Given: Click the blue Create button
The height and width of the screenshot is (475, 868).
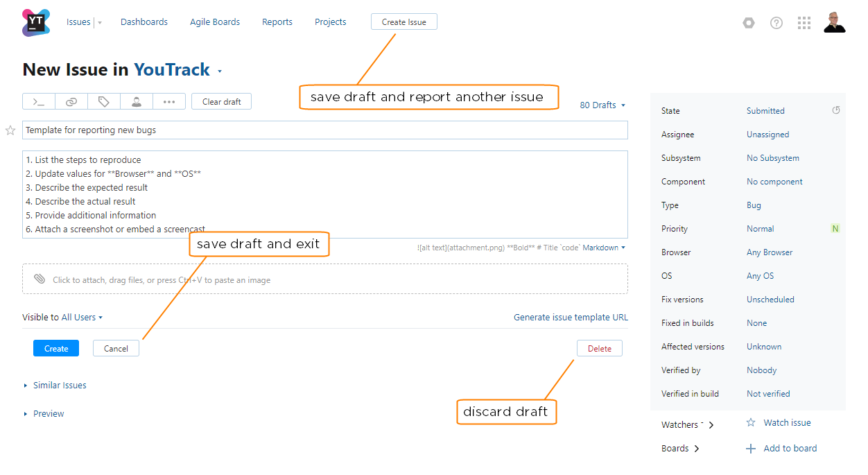Looking at the screenshot, I should tap(56, 348).
